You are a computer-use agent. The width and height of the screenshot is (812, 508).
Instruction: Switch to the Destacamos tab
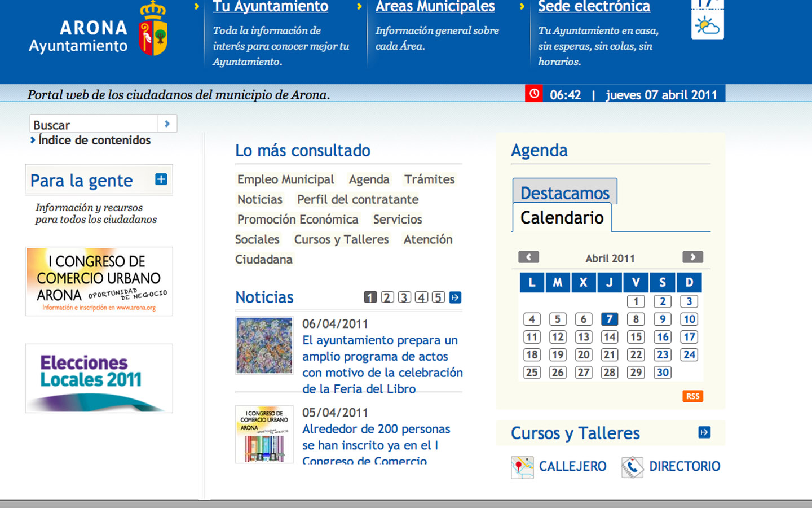564,193
